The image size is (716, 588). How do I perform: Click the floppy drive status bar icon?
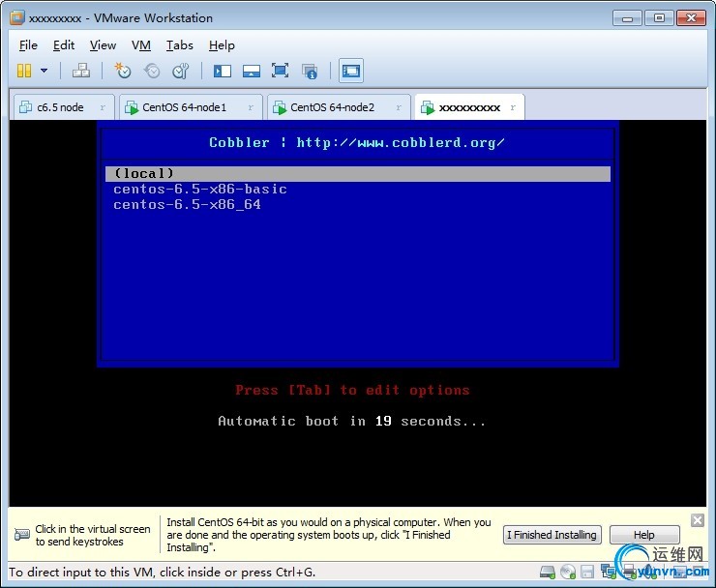click(x=587, y=572)
